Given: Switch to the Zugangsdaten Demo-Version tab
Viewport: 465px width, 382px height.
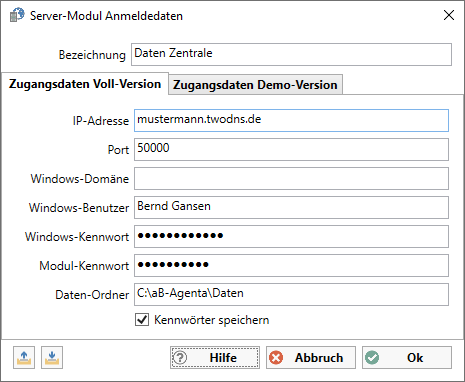Looking at the screenshot, I should tap(255, 85).
